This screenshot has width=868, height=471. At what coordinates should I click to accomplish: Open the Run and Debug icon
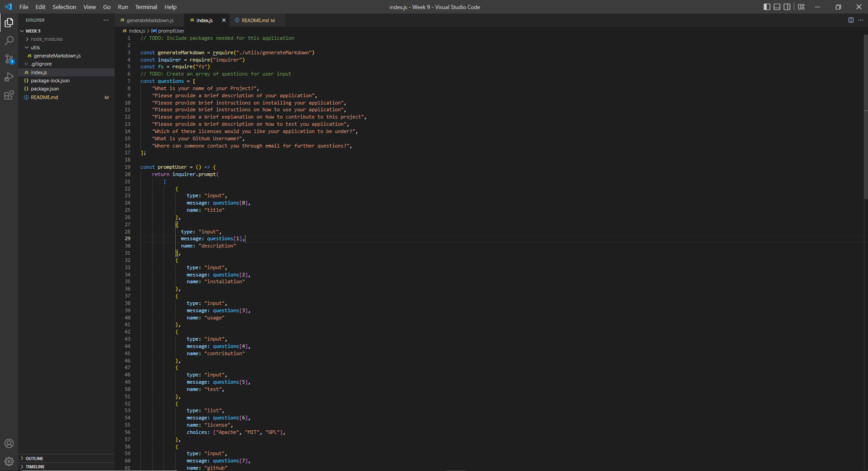9,77
